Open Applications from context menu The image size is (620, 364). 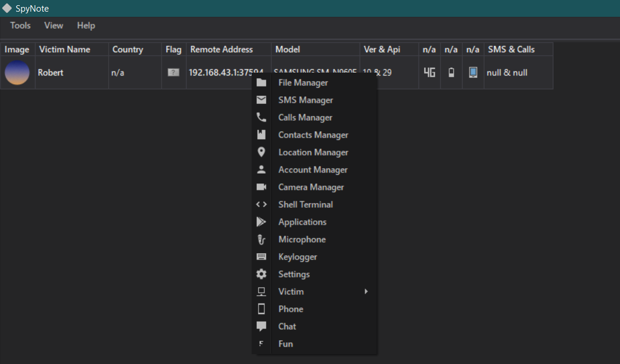(315, 222)
